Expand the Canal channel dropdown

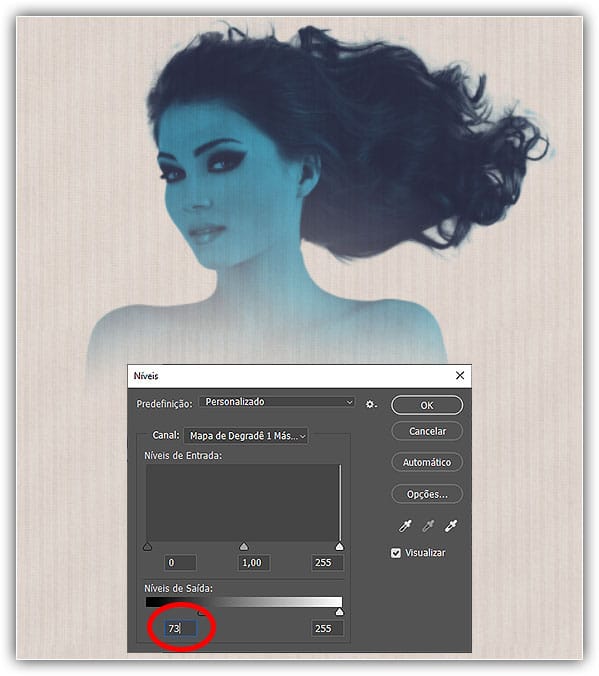point(246,436)
